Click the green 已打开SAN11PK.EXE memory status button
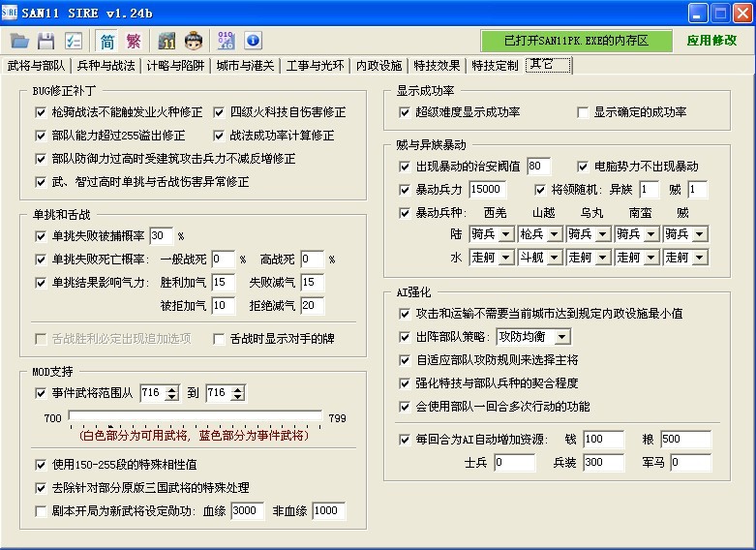 576,41
